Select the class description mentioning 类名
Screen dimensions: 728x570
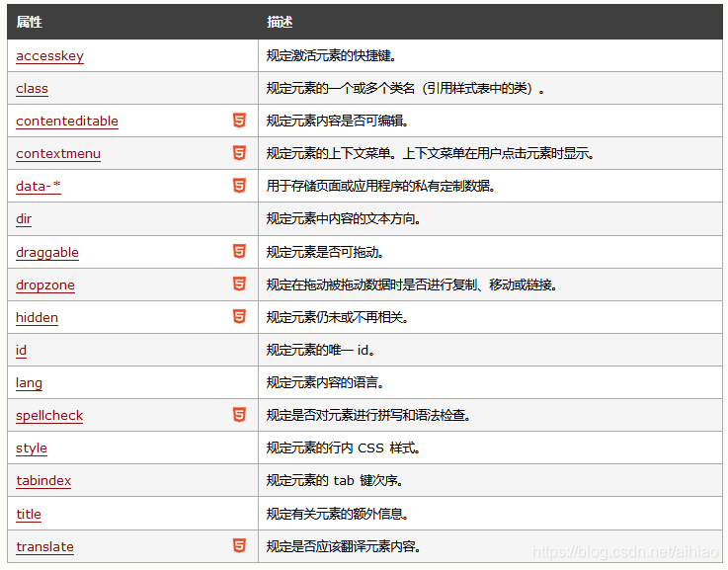pos(405,88)
